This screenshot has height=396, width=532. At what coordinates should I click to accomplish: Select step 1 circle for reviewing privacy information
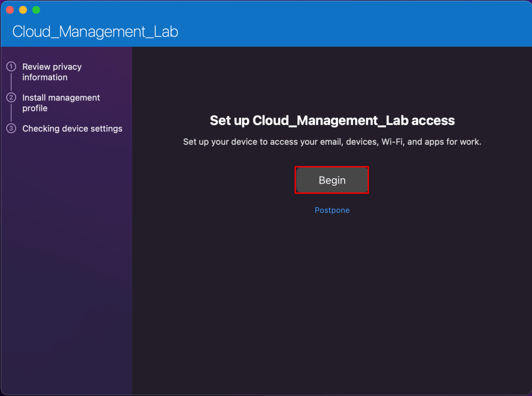pos(11,67)
